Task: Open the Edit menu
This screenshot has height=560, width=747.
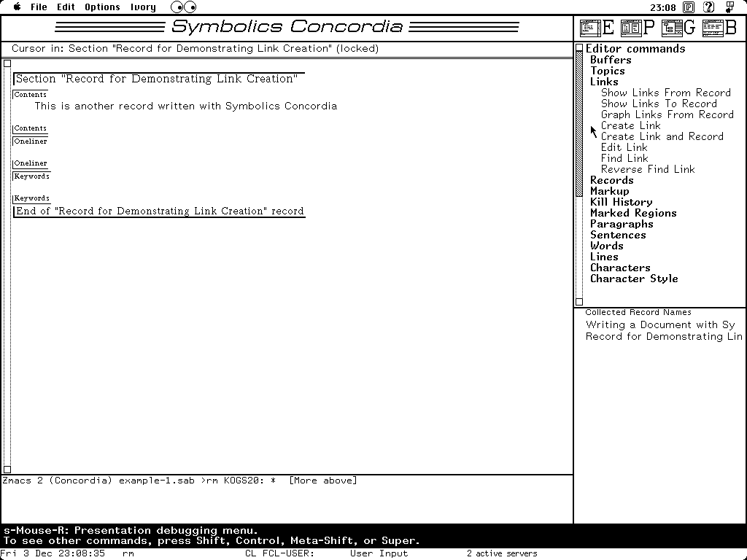Action: click(x=66, y=7)
